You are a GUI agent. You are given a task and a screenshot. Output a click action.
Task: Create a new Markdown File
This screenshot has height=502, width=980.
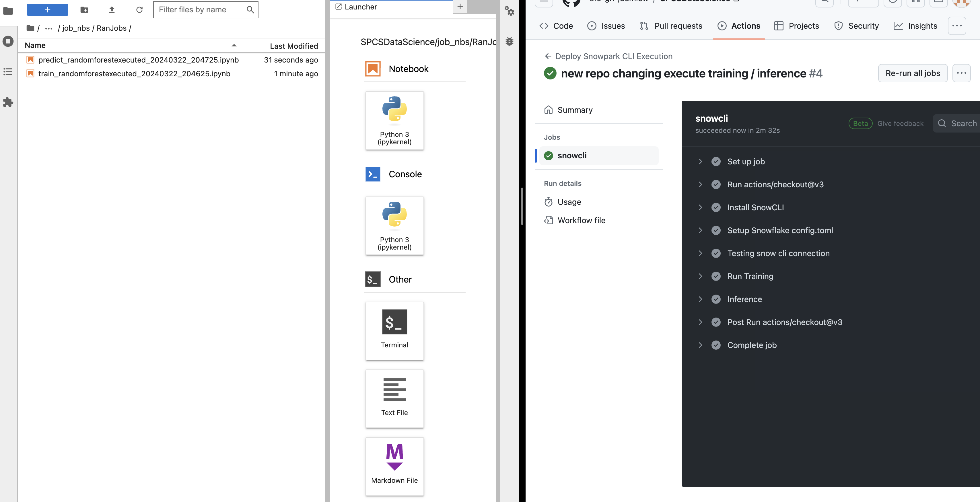pyautogui.click(x=394, y=466)
